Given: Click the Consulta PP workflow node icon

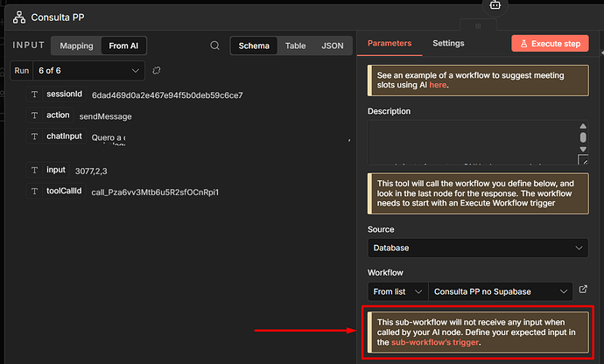Looking at the screenshot, I should [18, 17].
